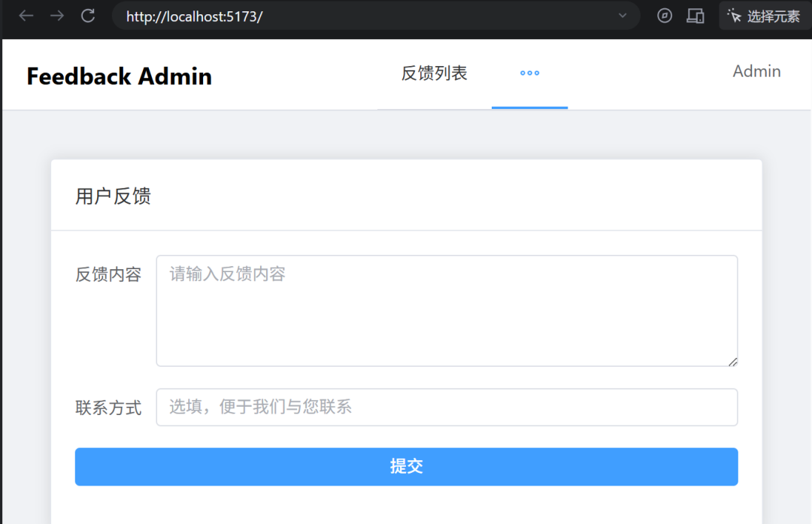The image size is (812, 524).
Task: Click the Admin user label
Action: [756, 71]
